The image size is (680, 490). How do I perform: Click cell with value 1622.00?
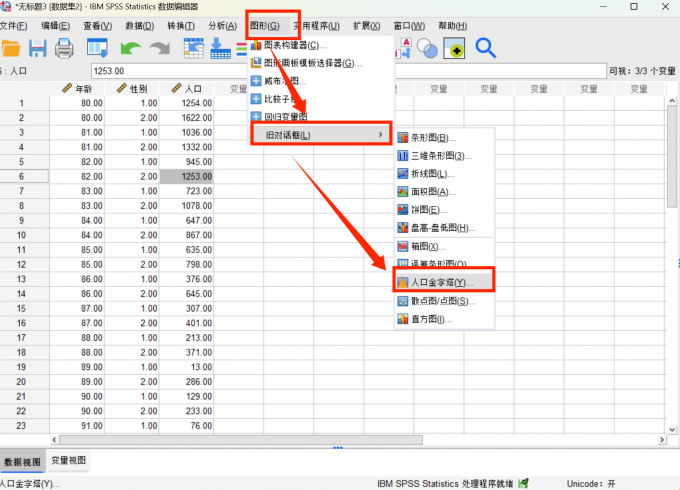pyautogui.click(x=186, y=118)
